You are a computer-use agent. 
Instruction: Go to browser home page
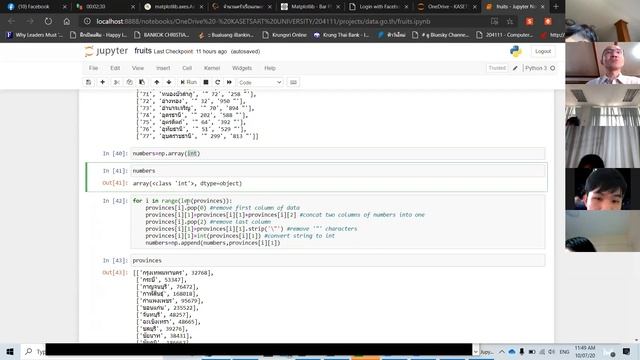click(x=67, y=21)
